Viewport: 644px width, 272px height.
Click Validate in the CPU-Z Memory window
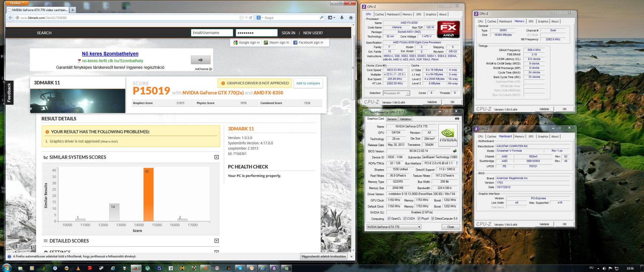pos(544,109)
